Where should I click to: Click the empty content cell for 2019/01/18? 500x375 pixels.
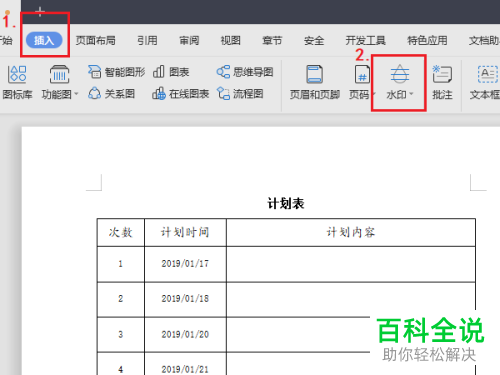point(351,299)
